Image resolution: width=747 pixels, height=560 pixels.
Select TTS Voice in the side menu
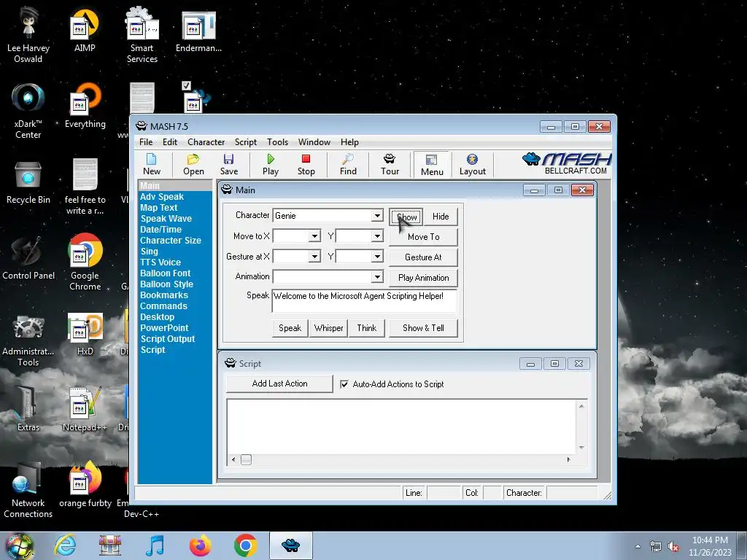click(x=160, y=262)
